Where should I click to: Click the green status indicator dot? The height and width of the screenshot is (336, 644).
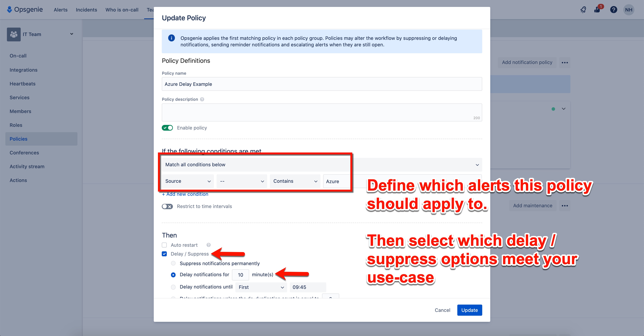pos(554,109)
